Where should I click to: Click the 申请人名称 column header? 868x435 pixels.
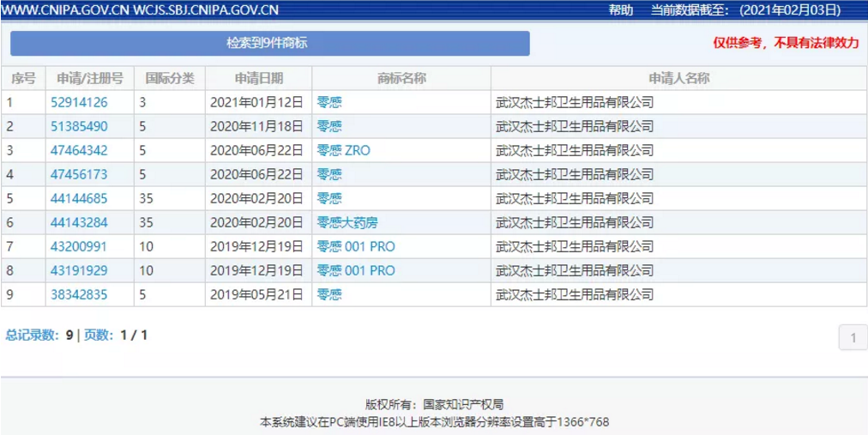click(x=678, y=78)
